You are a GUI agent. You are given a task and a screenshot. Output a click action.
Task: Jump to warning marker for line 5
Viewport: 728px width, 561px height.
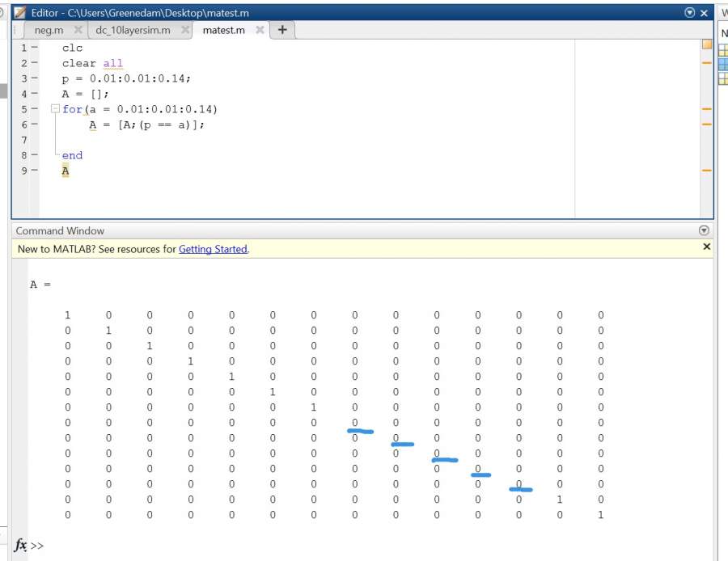707,109
